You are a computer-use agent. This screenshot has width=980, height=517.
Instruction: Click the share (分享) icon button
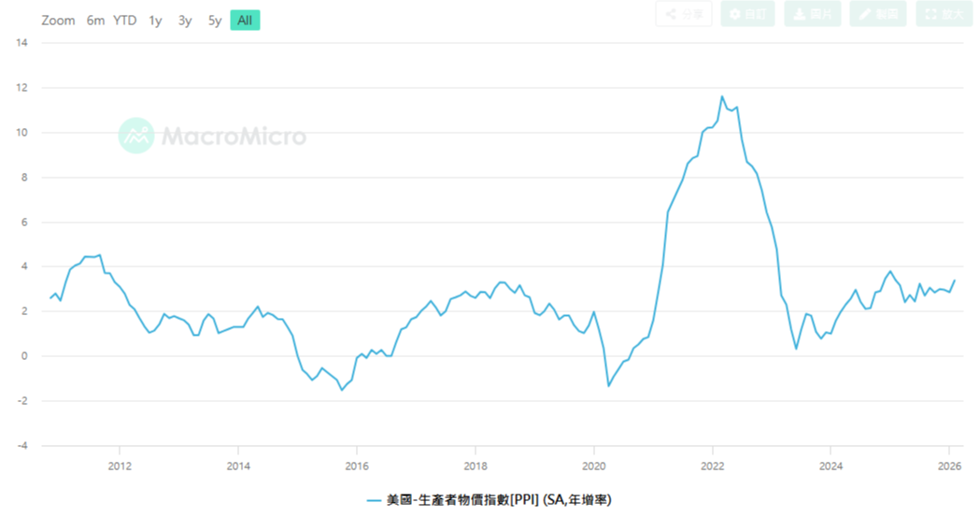684,14
